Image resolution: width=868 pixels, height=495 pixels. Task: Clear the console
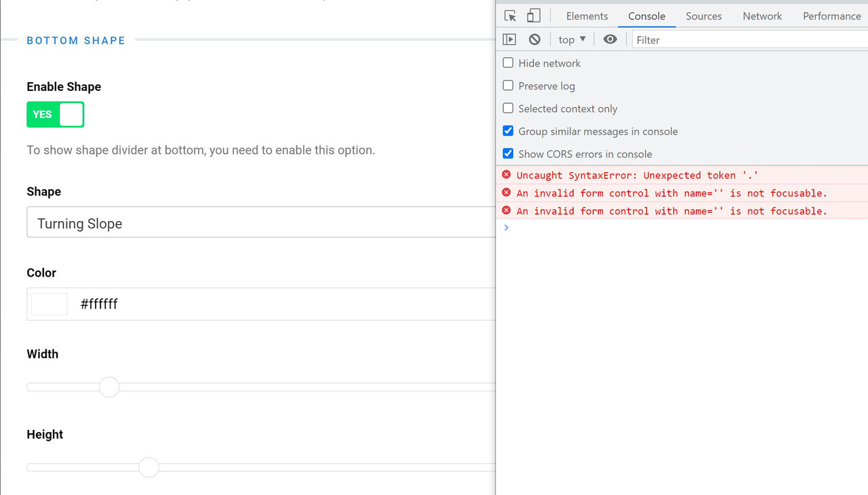point(534,39)
